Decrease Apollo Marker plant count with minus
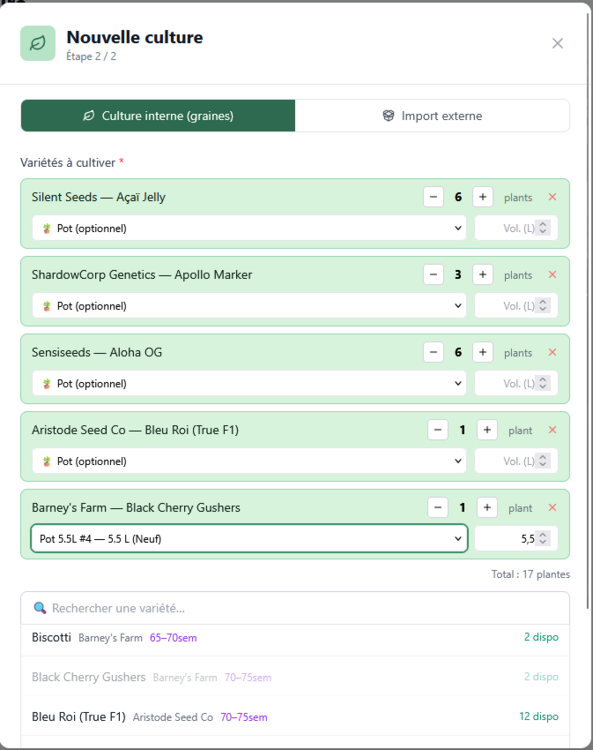 (x=433, y=275)
